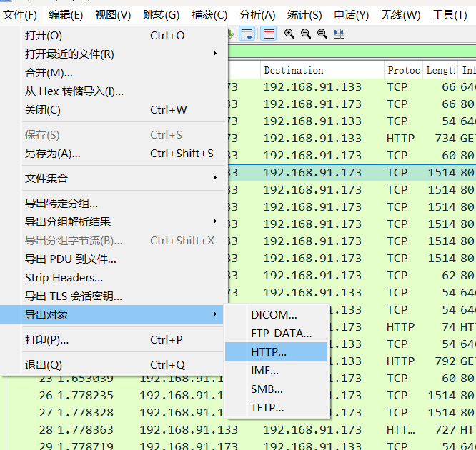Select 导出 TLS 会话密钥... entry

click(114, 296)
